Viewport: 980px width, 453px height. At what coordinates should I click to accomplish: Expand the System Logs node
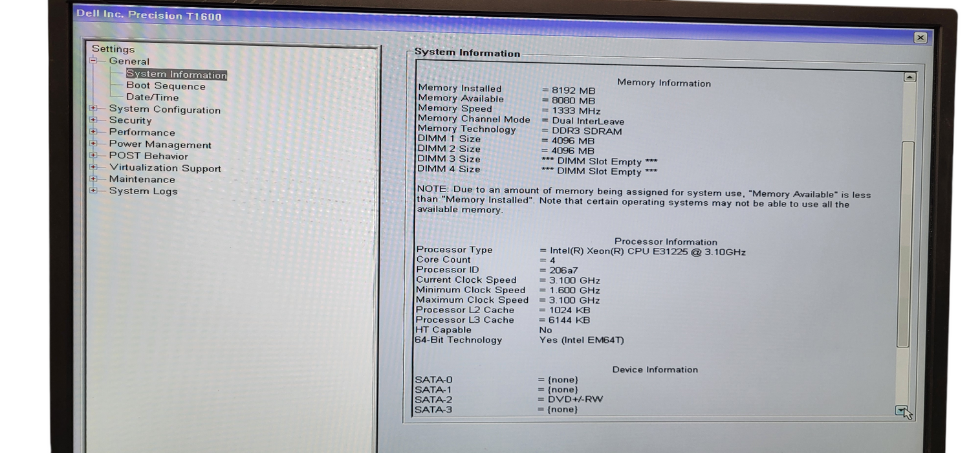click(93, 190)
